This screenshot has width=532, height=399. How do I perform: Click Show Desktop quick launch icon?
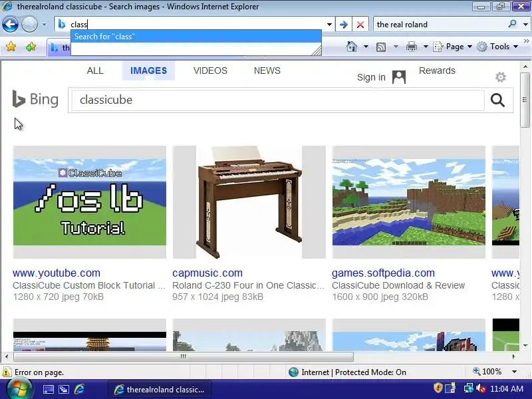[x=48, y=390]
